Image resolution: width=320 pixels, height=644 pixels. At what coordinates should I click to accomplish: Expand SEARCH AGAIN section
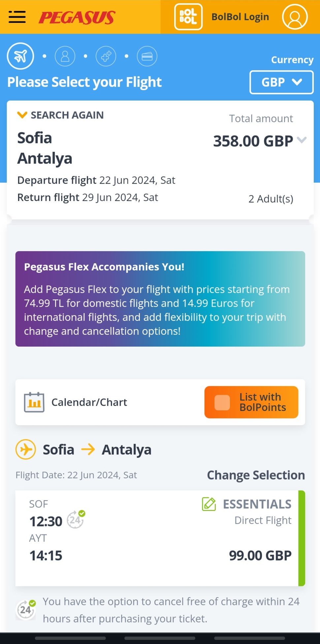61,115
